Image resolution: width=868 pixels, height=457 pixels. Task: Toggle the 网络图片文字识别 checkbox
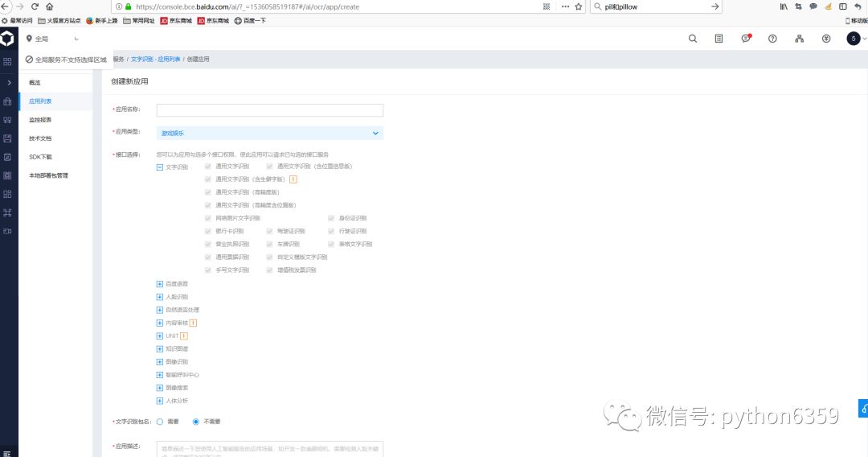tap(208, 218)
